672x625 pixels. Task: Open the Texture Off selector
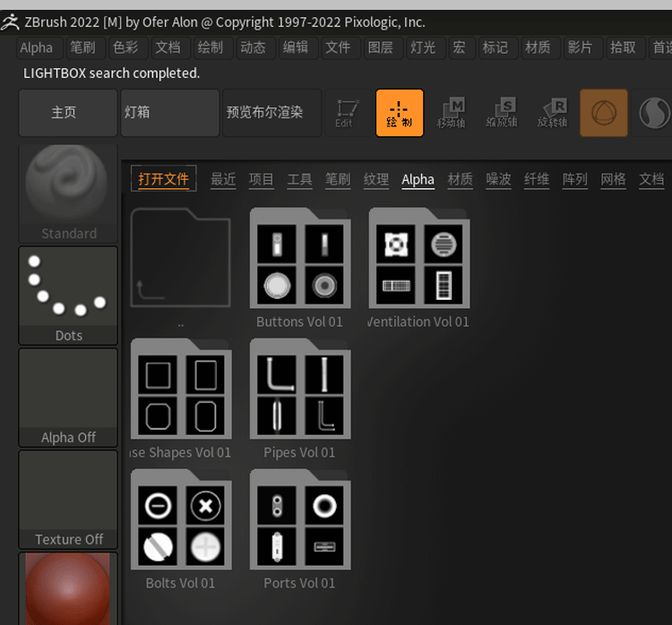68,500
